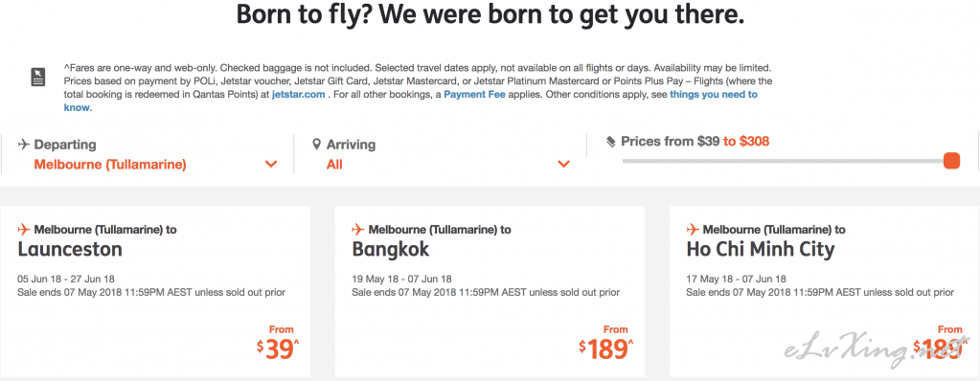Click orange plane icon on Ho Chi Minh card
980x381 pixels.
point(693,229)
